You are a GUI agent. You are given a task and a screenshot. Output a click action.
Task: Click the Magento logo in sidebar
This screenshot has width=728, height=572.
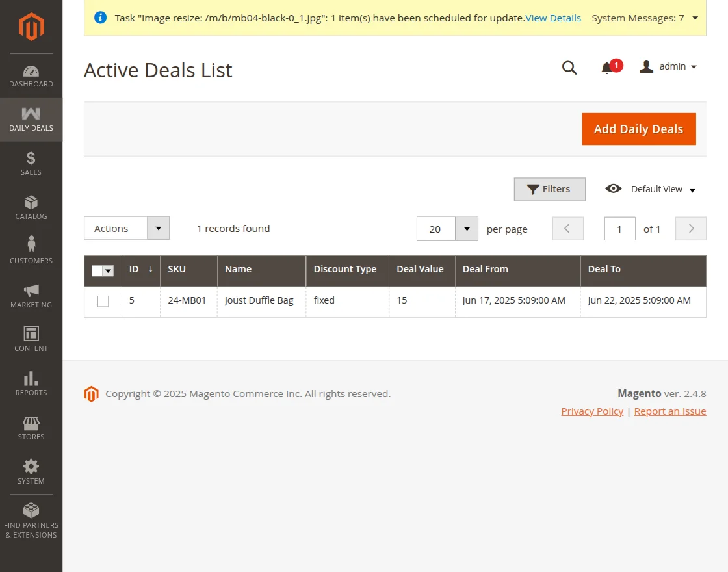pyautogui.click(x=31, y=27)
